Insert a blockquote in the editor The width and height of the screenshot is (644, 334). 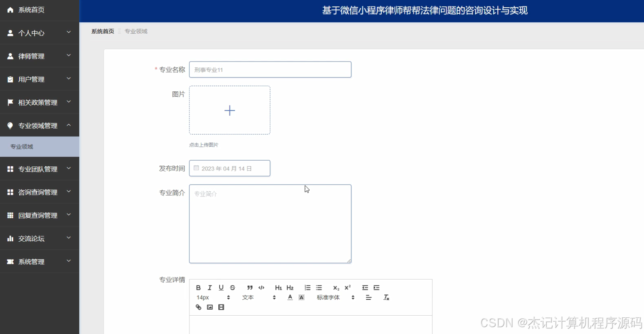click(x=250, y=287)
